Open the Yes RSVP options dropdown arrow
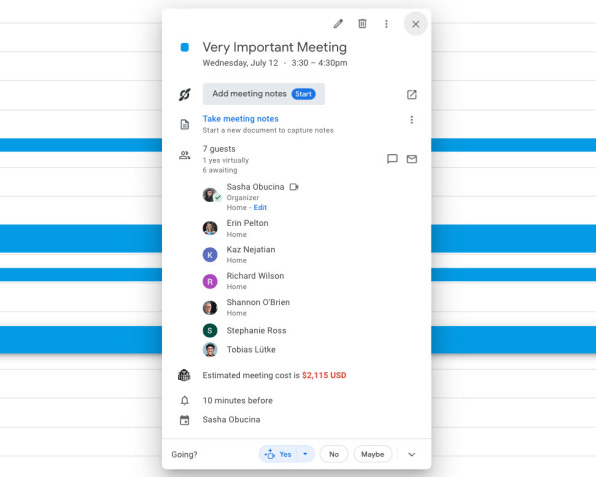 [305, 454]
